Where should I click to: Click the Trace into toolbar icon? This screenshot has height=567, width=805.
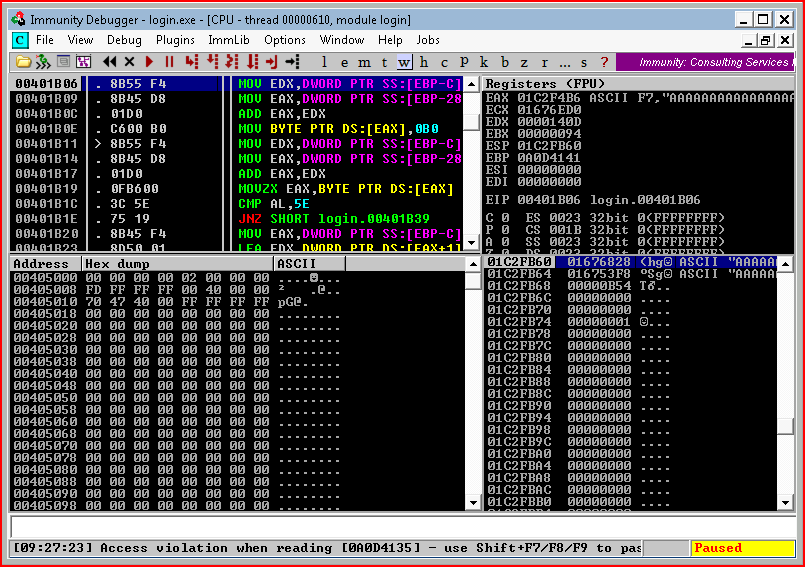(232, 62)
